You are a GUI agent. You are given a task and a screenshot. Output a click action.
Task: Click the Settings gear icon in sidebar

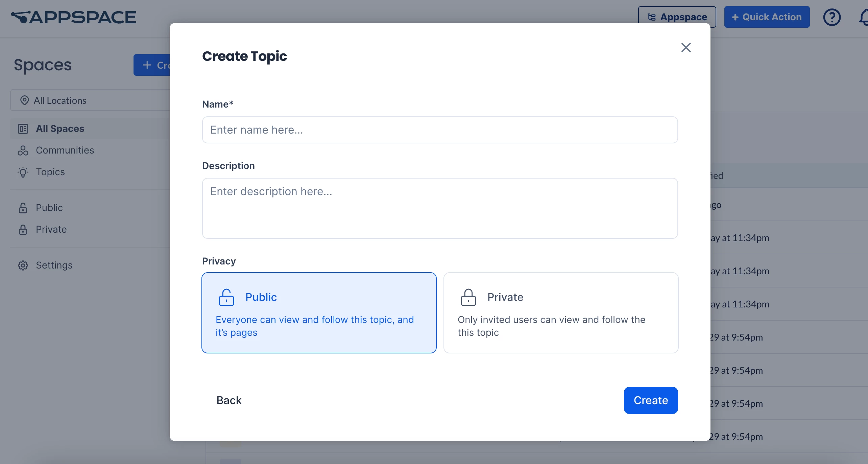23,265
